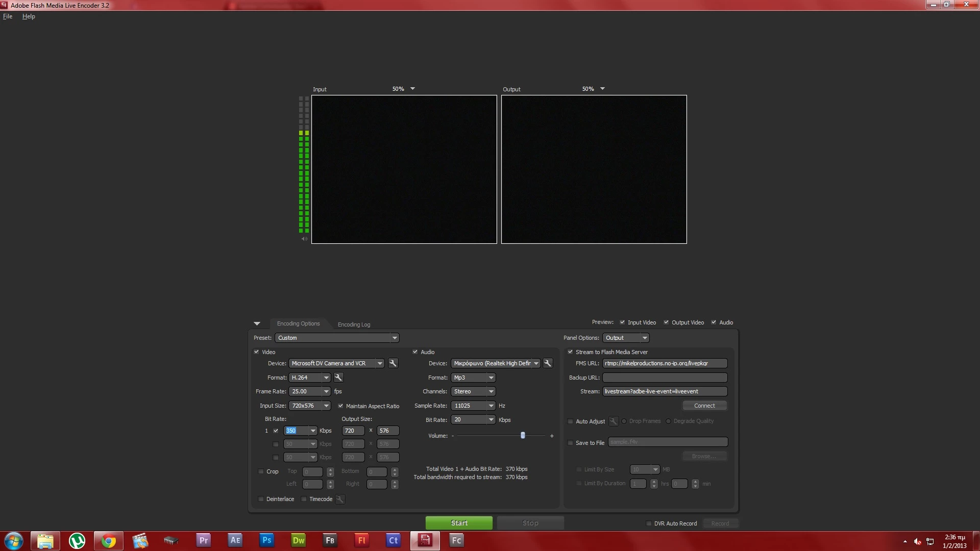Open Google Chrome taskbar icon

[x=109, y=540]
